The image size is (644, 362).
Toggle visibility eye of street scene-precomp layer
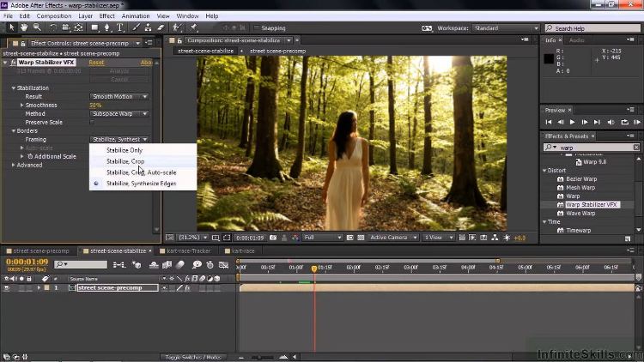point(7,288)
